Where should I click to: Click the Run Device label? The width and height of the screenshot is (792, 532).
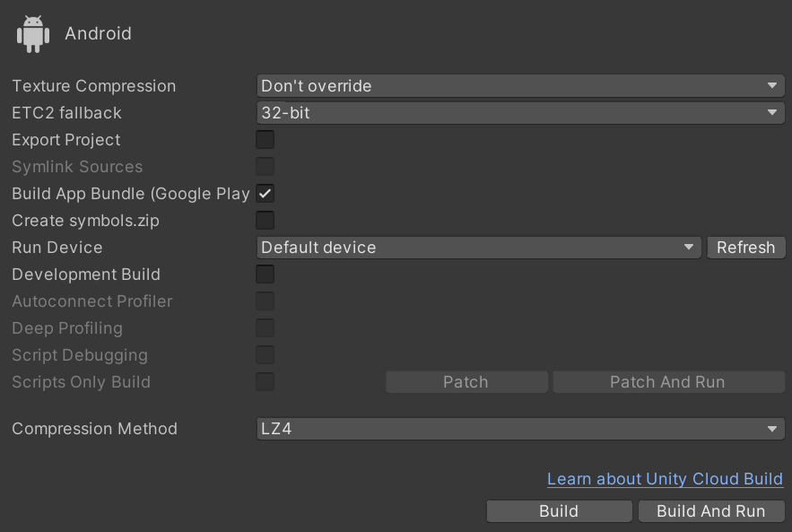(x=57, y=248)
